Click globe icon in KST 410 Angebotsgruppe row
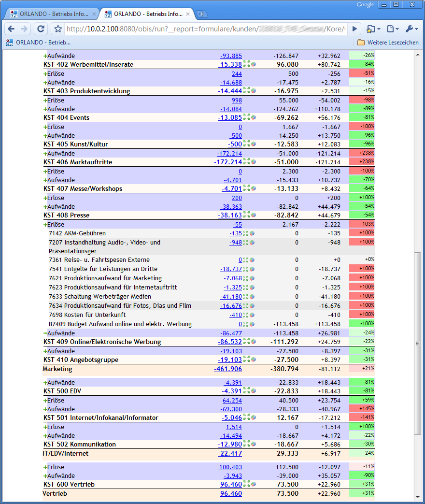The width and height of the screenshot is (425, 504). tap(254, 360)
